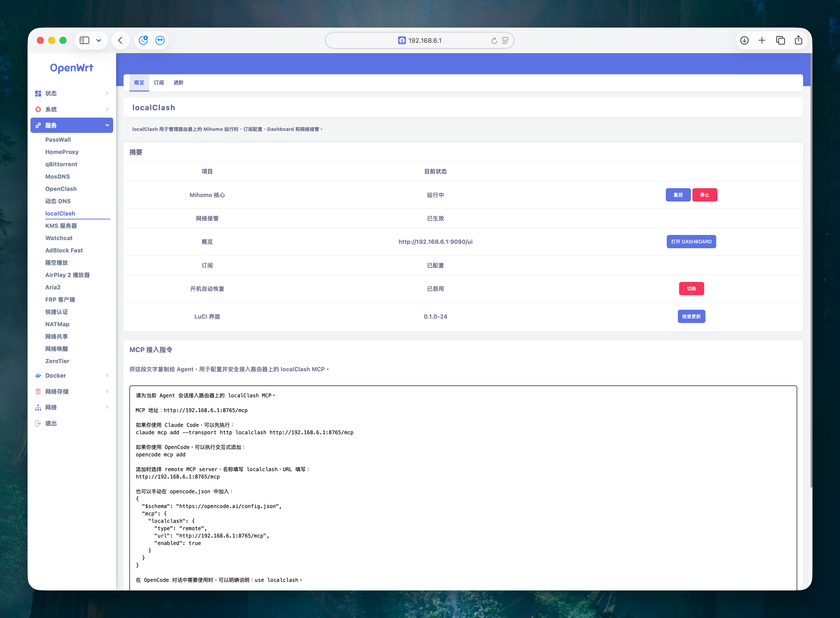Open the MosDNS service page
This screenshot has width=840, height=618.
point(58,177)
